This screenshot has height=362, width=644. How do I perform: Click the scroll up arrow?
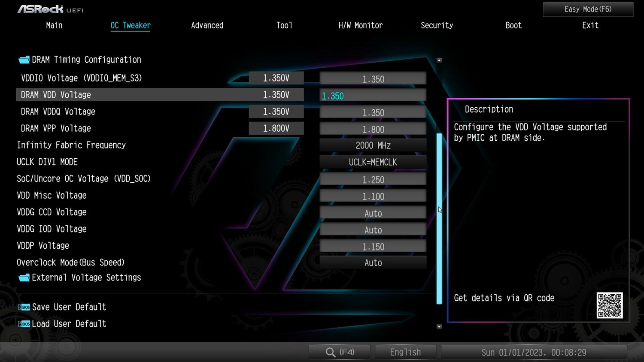(x=439, y=60)
